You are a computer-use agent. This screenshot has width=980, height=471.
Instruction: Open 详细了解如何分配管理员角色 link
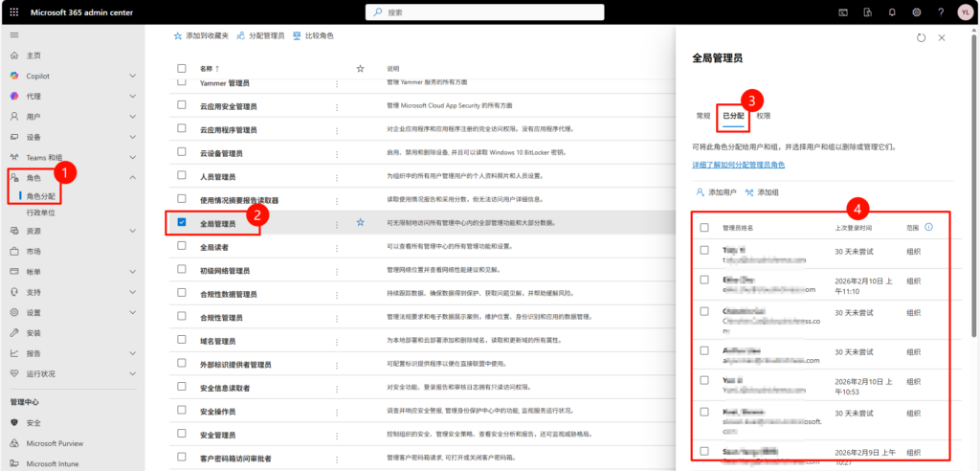point(738,166)
